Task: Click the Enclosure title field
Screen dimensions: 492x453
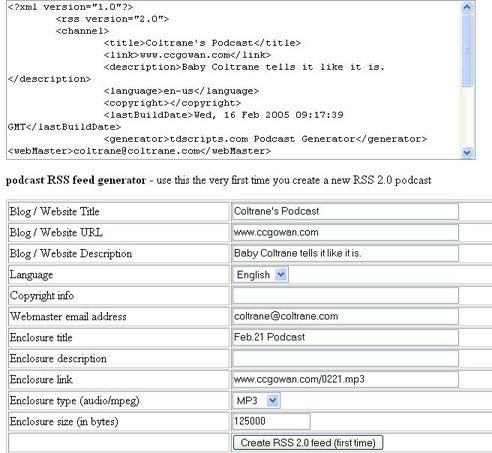Action: 345,337
